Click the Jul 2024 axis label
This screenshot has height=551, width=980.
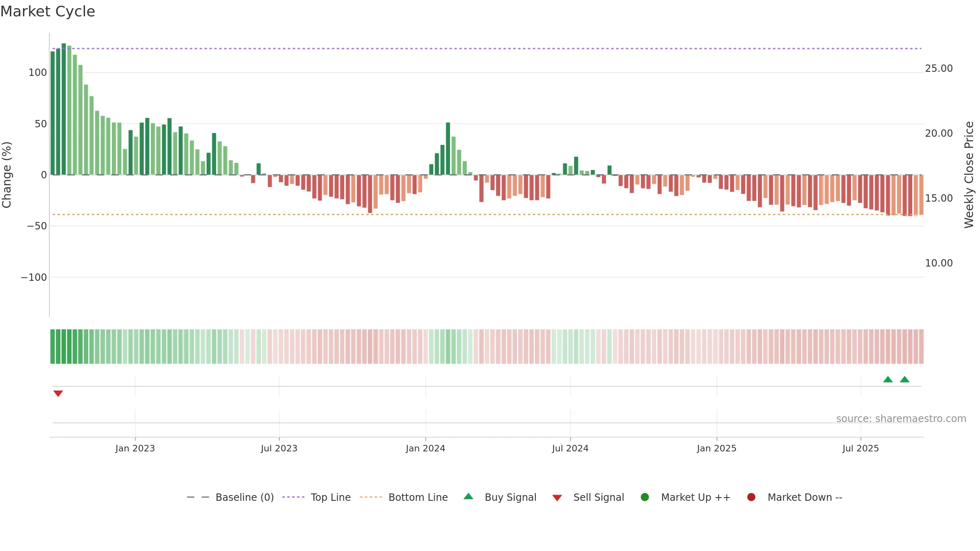[x=570, y=448]
